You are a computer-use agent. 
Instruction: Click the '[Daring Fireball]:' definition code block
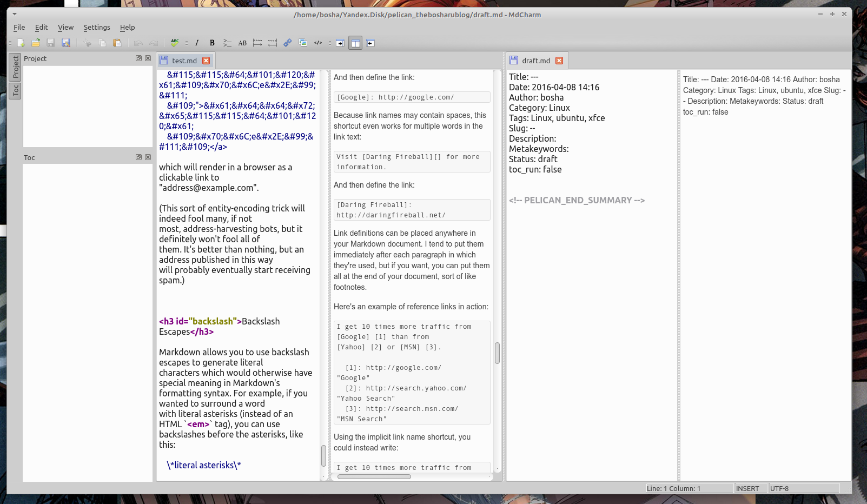(412, 210)
